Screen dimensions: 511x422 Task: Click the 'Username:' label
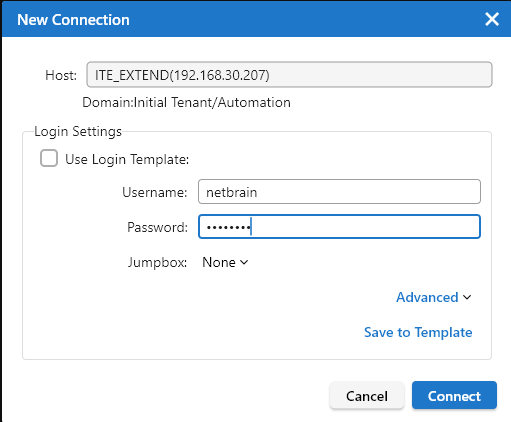click(155, 192)
